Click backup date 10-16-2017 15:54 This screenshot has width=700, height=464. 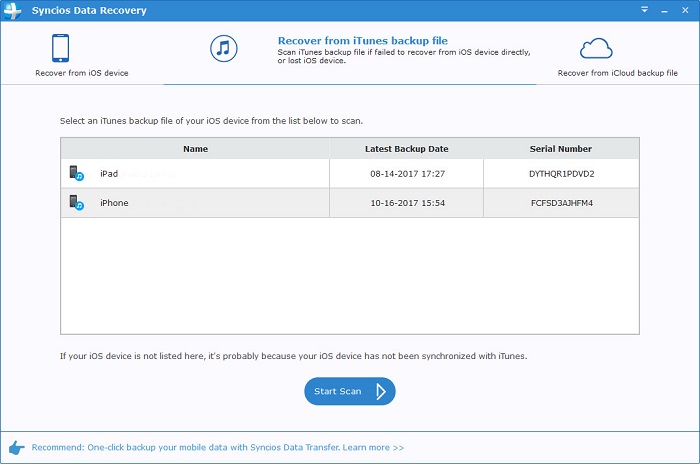click(407, 203)
